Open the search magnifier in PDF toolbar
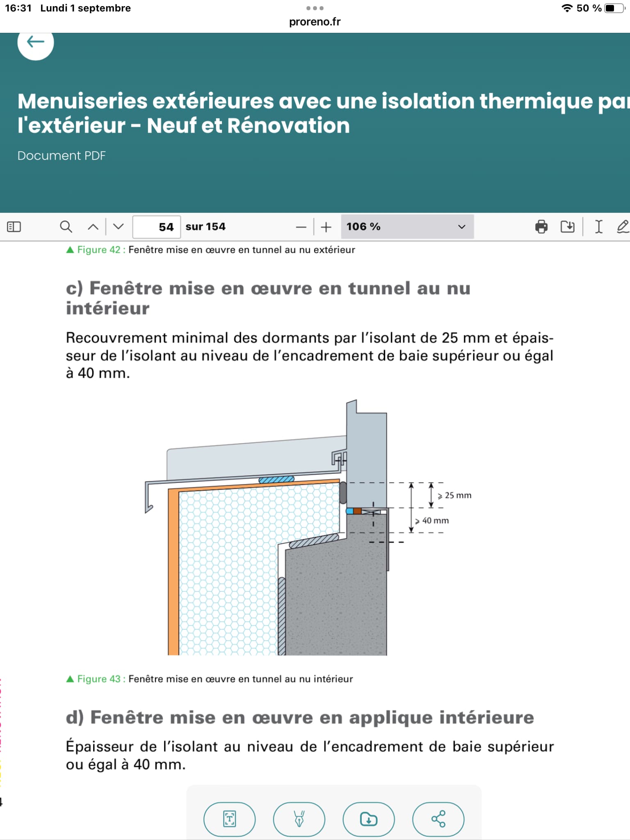 coord(66,227)
